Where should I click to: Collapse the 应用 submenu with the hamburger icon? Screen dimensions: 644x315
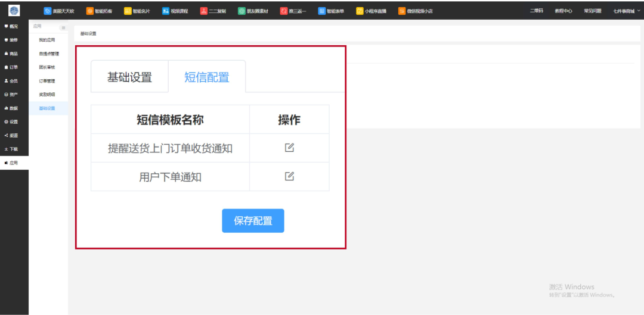pos(63,28)
